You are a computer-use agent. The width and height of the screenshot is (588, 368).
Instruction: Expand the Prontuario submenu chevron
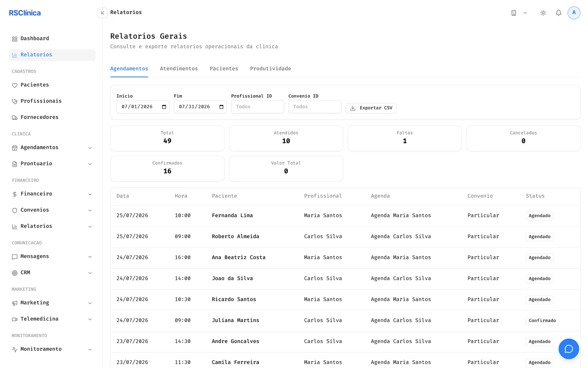click(90, 164)
